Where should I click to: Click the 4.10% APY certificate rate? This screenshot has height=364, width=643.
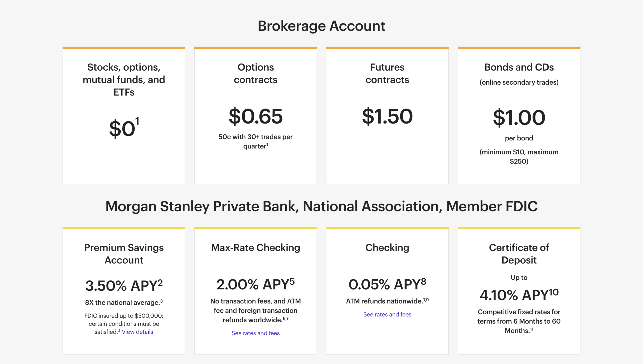(x=519, y=295)
